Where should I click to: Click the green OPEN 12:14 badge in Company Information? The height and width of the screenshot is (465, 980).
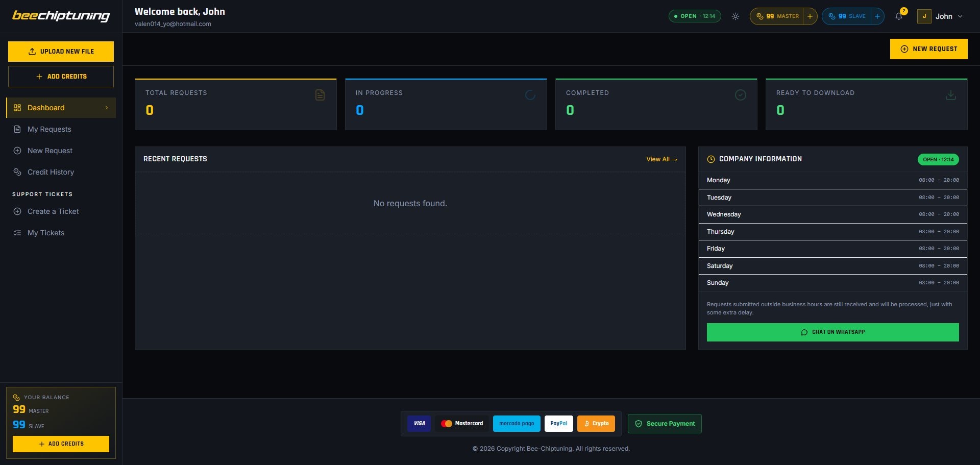938,160
